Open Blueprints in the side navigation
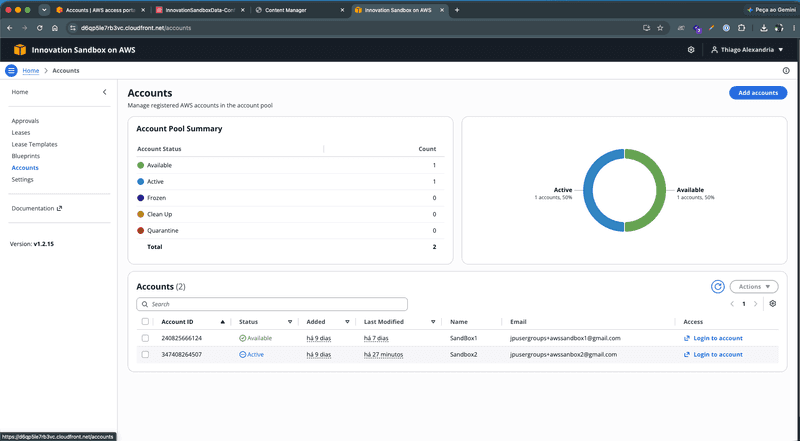800x441 pixels. (26, 156)
